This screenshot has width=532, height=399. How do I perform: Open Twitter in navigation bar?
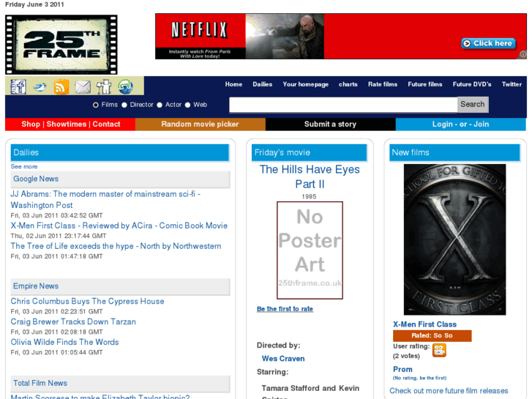[x=512, y=84]
